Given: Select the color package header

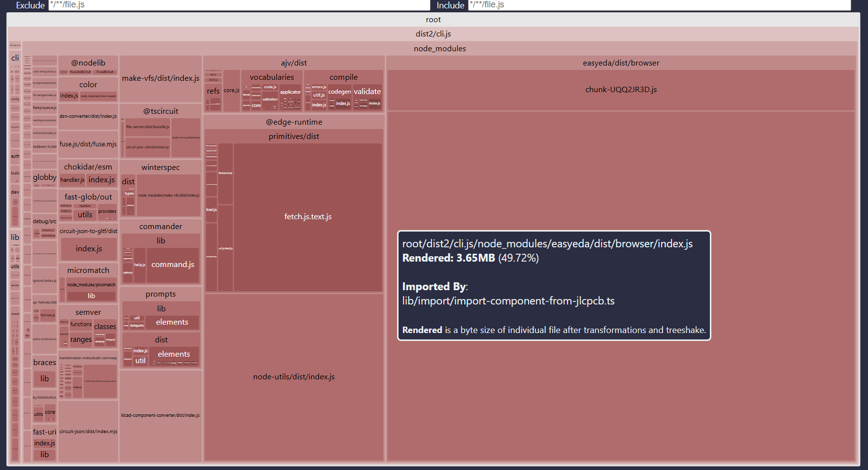Looking at the screenshot, I should pos(88,85).
